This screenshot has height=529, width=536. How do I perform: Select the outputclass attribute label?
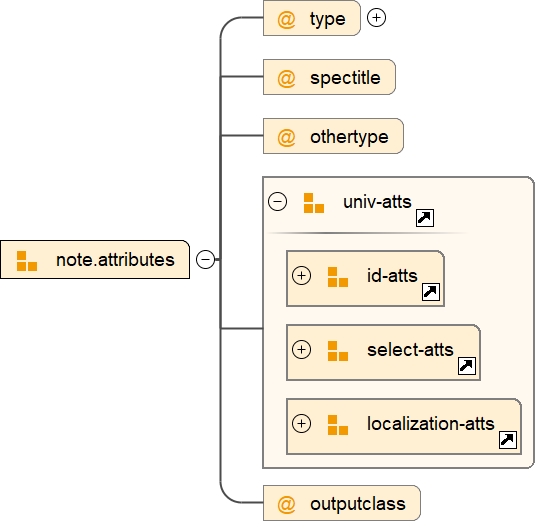click(358, 504)
